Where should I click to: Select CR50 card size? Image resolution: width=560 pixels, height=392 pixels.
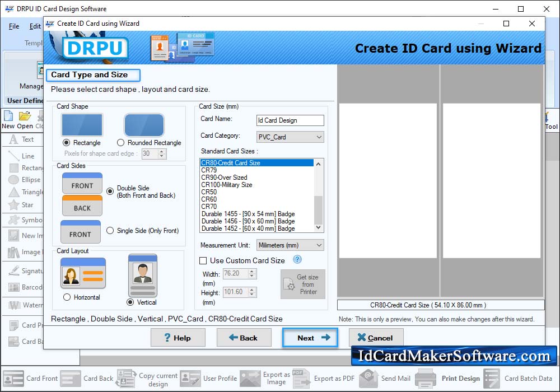(x=257, y=192)
